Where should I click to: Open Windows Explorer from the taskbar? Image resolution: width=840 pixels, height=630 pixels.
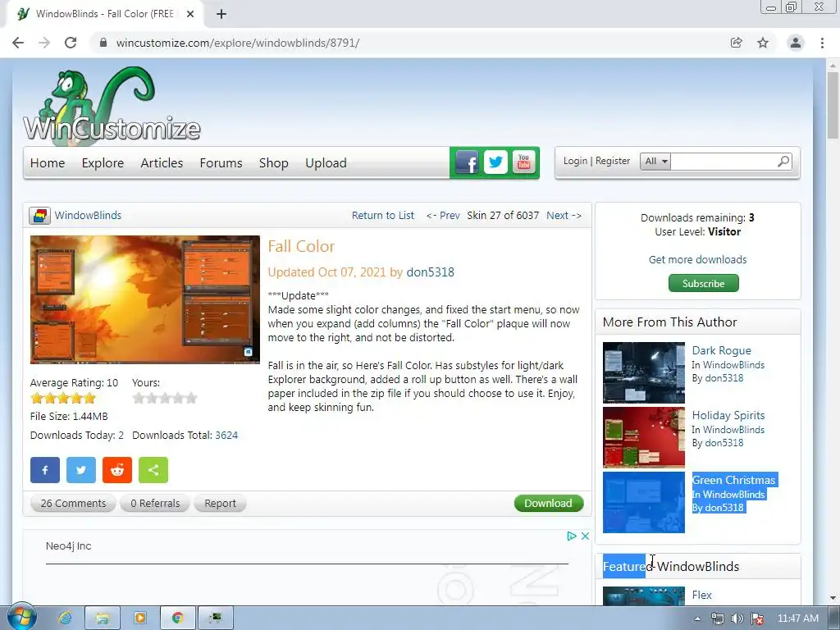(x=103, y=619)
